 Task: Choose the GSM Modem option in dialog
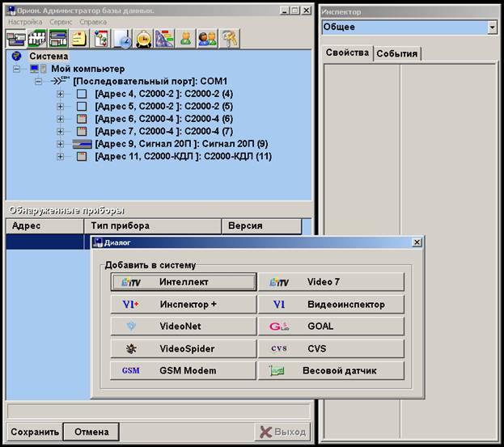(184, 371)
